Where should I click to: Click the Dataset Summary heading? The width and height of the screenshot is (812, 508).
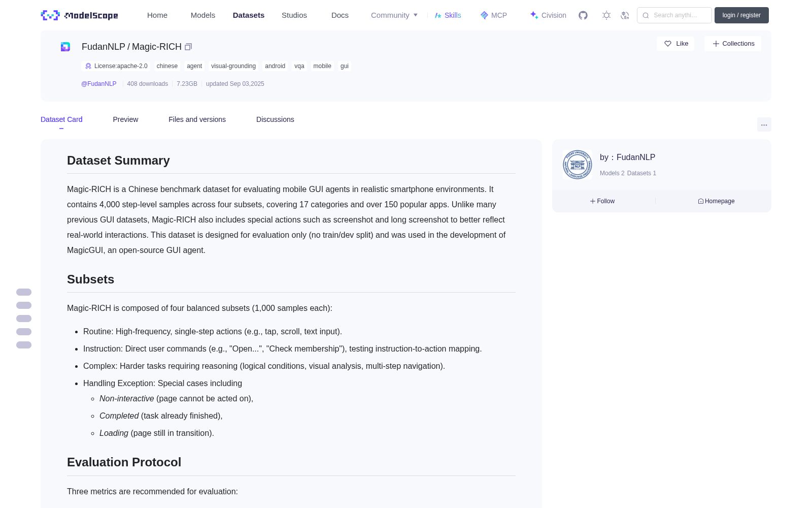click(118, 161)
